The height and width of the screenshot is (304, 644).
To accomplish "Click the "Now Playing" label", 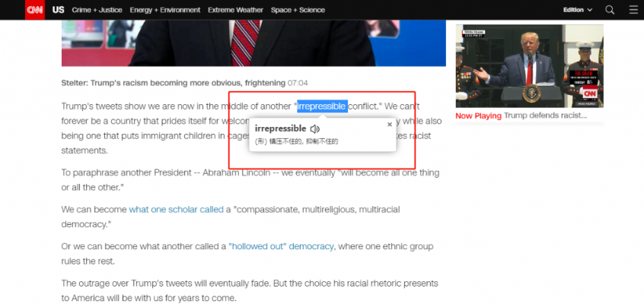I will (478, 116).
